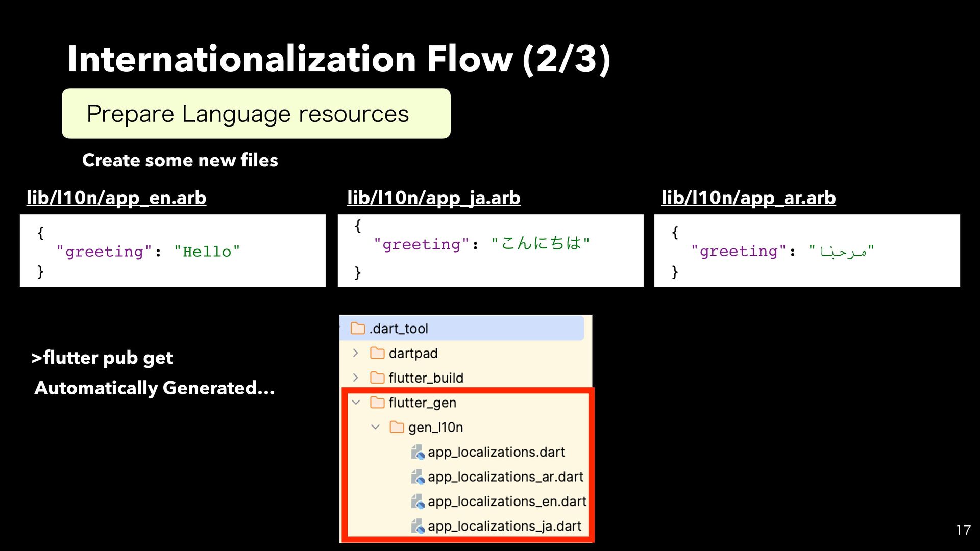Expand the flutter_build folder chevron
This screenshot has height=551, width=980.
(x=356, y=378)
